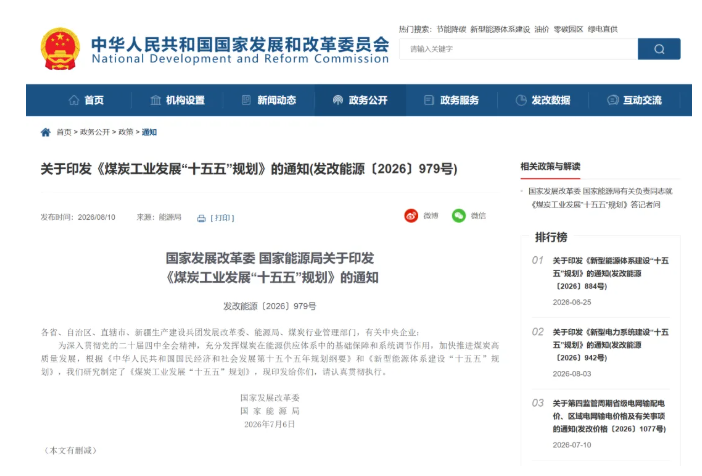702x476 pixels.
Task: Open the 新闻动态 menu item
Action: (277, 100)
